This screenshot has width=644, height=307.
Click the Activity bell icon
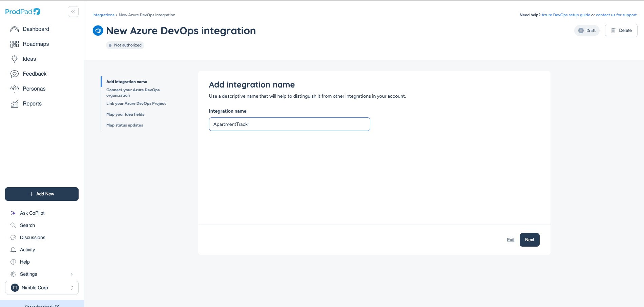point(13,250)
